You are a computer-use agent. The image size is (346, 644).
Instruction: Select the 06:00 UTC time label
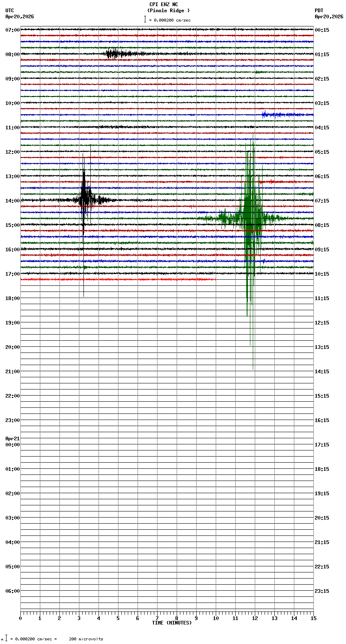13,591
